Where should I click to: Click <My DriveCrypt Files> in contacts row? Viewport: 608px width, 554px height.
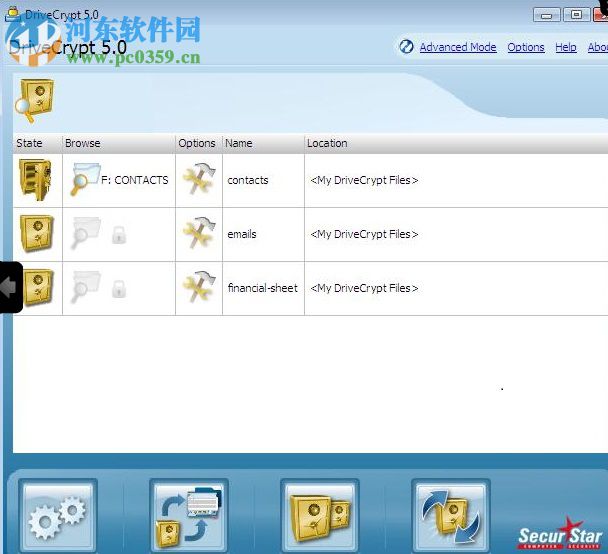point(364,180)
